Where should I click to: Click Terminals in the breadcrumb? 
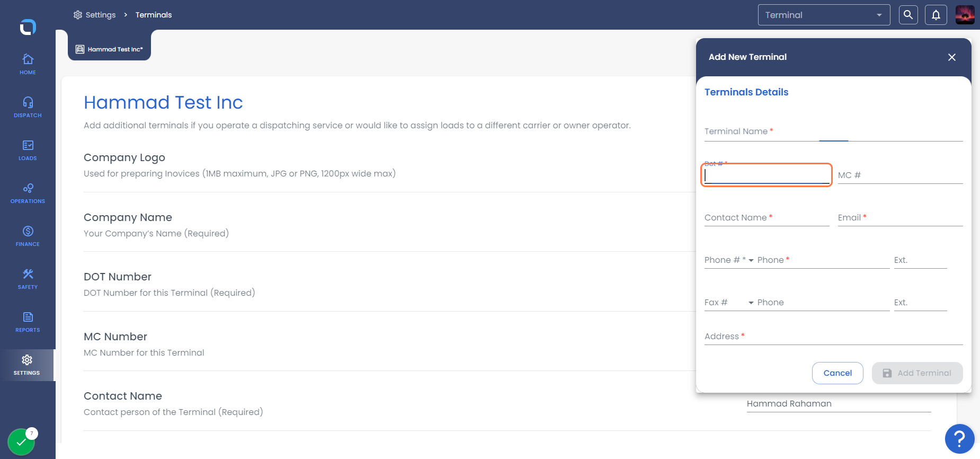154,15
